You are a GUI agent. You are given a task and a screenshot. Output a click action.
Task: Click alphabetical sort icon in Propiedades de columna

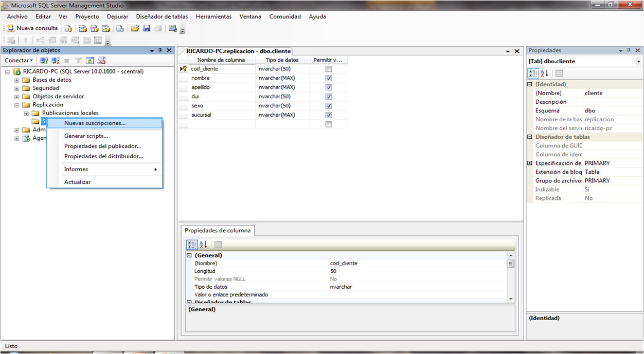[203, 245]
